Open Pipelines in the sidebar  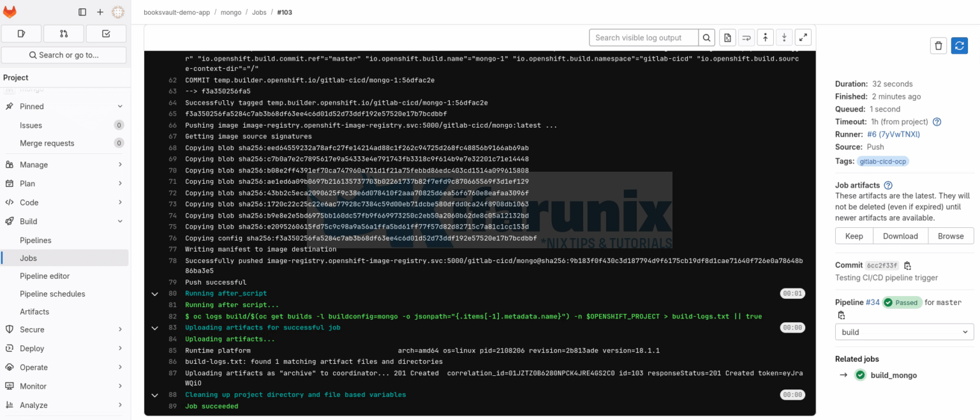pyautogui.click(x=36, y=241)
